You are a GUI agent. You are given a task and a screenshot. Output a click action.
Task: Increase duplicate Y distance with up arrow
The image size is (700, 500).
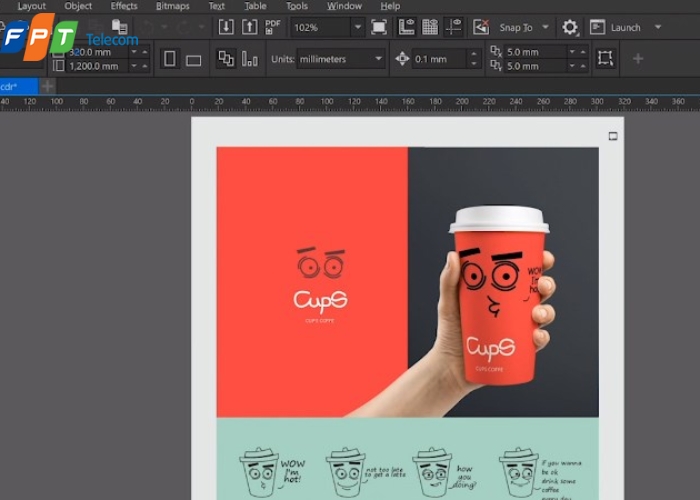click(583, 66)
